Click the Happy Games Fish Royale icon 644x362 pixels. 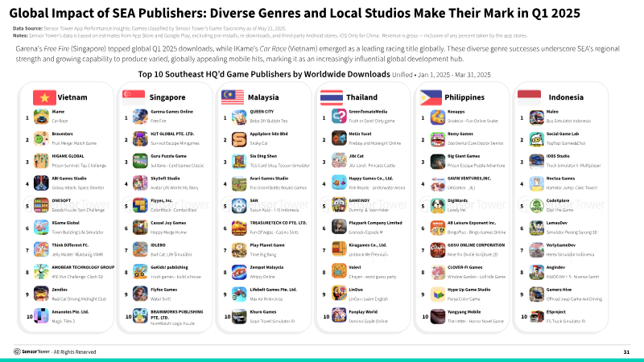pyautogui.click(x=339, y=183)
